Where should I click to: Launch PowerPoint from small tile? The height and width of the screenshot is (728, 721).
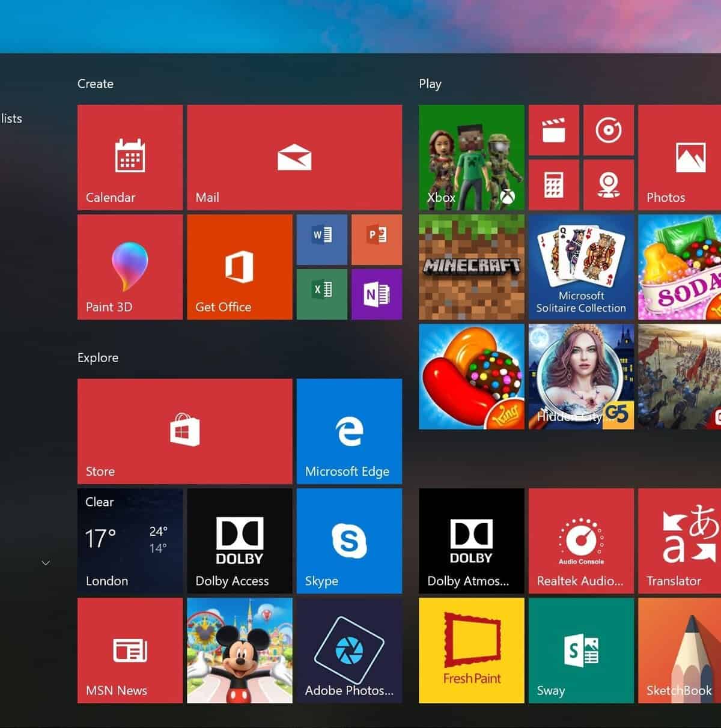click(377, 239)
